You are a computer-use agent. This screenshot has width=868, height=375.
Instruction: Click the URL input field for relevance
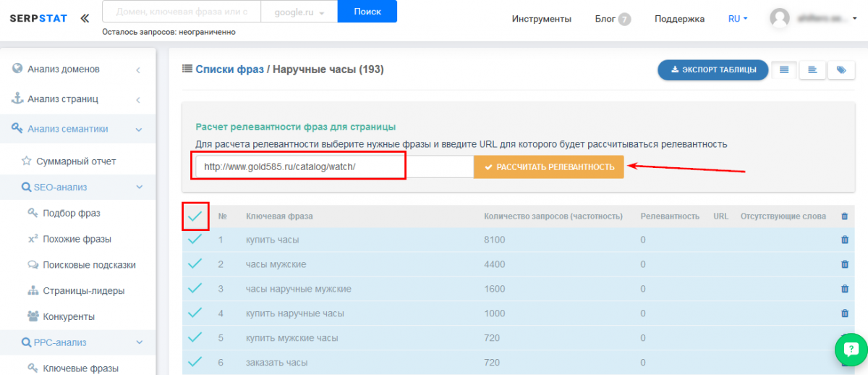333,167
